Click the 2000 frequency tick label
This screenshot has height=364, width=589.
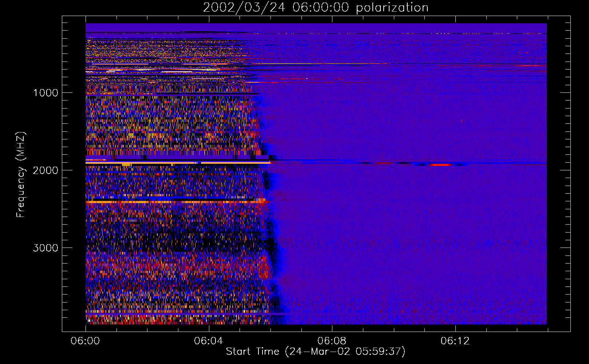(x=46, y=170)
